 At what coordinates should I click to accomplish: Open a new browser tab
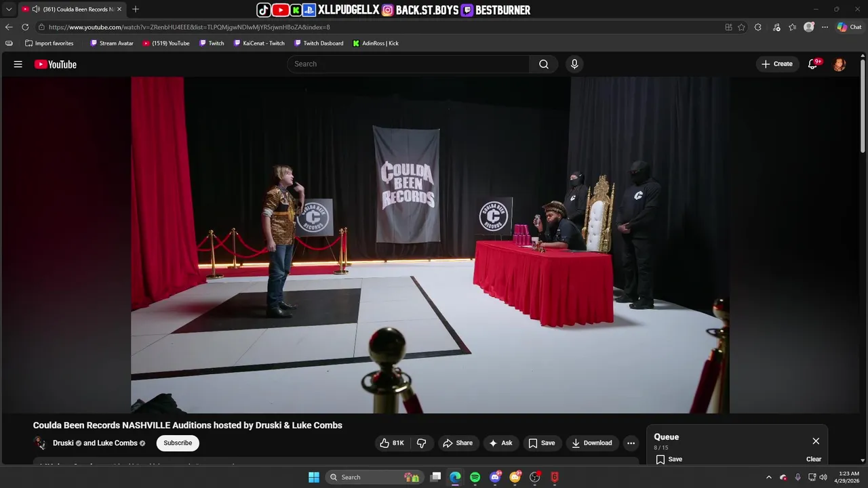136,9
